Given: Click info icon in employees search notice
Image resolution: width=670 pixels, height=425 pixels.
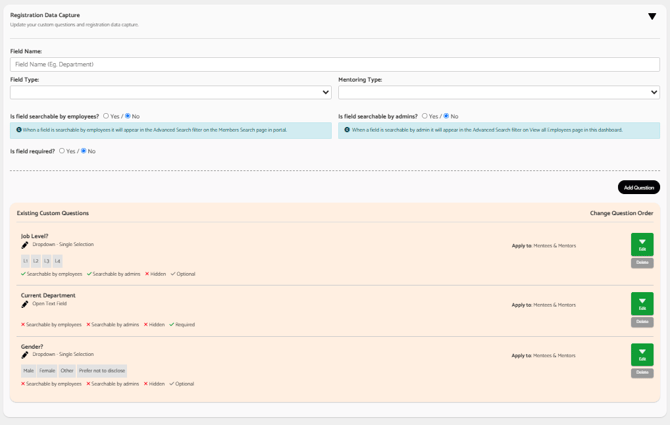Looking at the screenshot, I should [x=19, y=130].
